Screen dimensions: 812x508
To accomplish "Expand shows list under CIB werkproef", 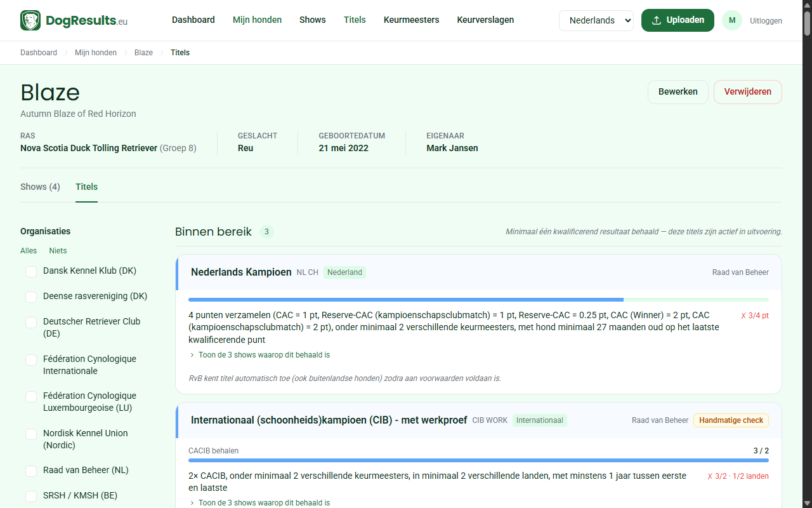I will point(259,502).
